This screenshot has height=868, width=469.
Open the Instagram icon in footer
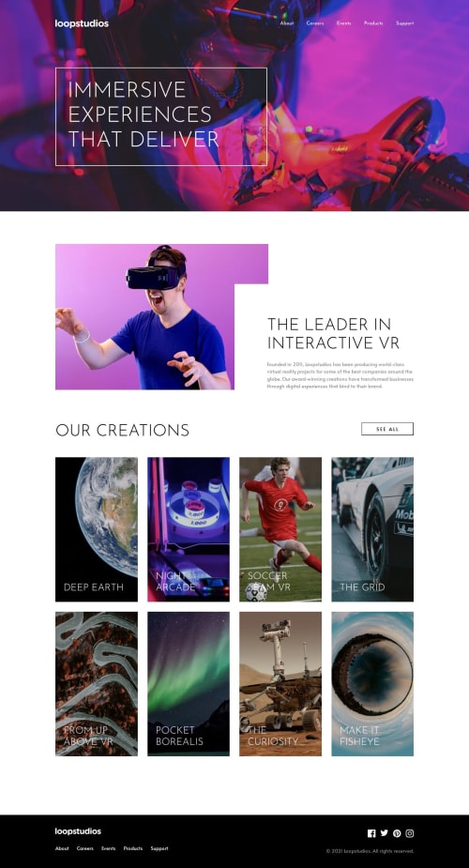[410, 833]
